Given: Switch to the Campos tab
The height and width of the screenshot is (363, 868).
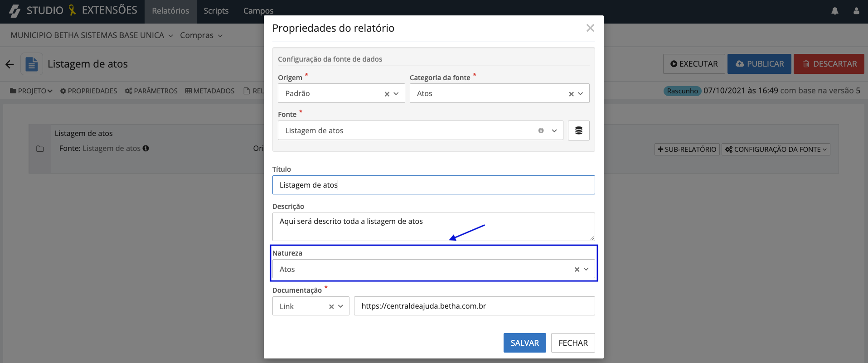Looking at the screenshot, I should click(x=258, y=11).
